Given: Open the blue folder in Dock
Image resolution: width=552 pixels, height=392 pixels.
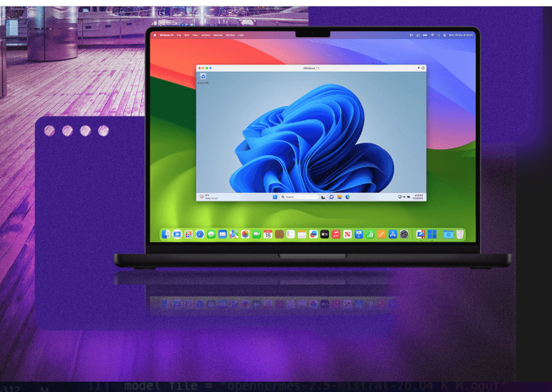Looking at the screenshot, I should 448,234.
